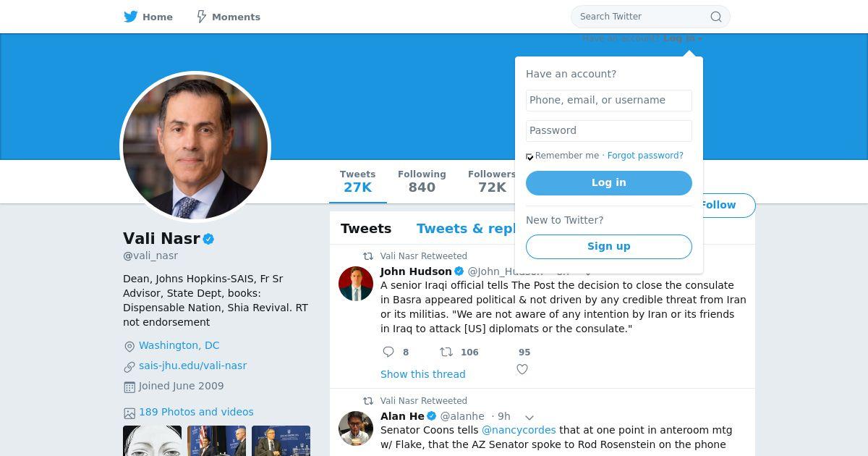This screenshot has width=868, height=456.
Task: Open Vali Nasr's profile photo
Action: pyautogui.click(x=195, y=147)
